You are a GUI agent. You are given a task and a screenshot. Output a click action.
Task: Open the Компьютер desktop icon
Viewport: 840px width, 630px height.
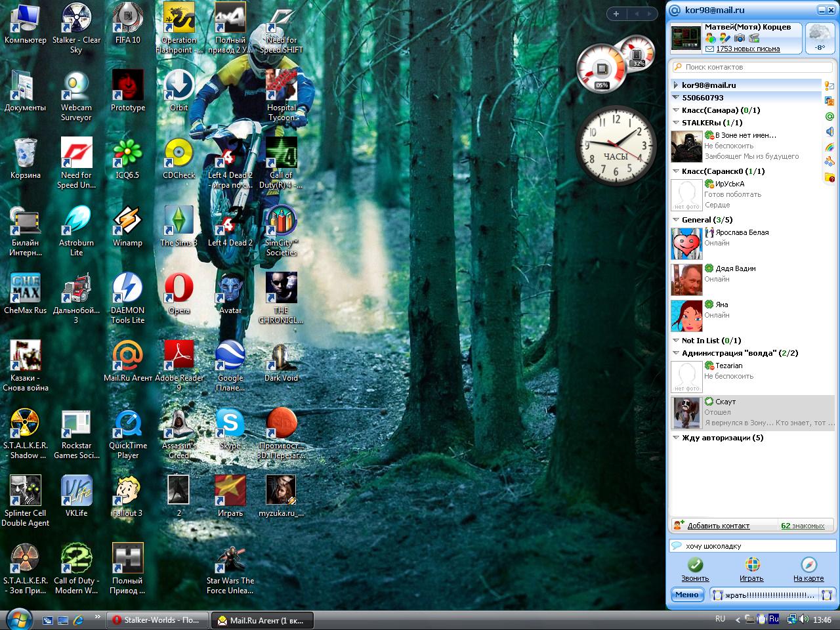25,23
